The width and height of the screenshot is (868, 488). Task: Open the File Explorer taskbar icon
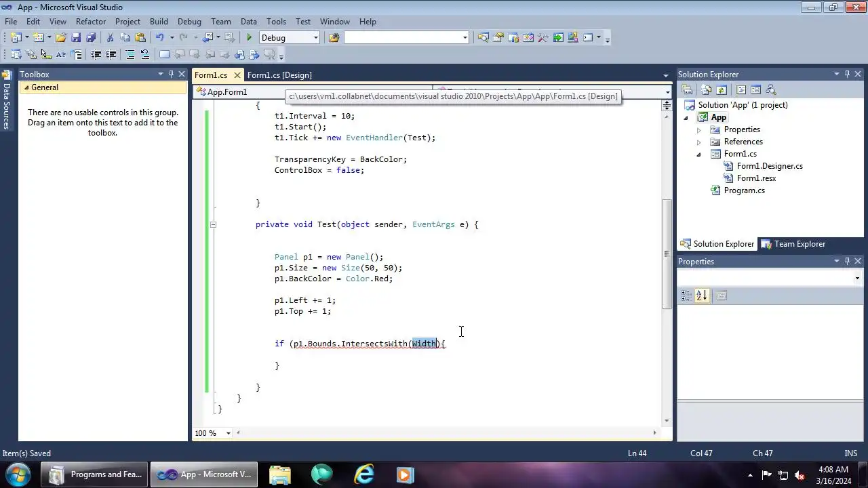click(280, 474)
